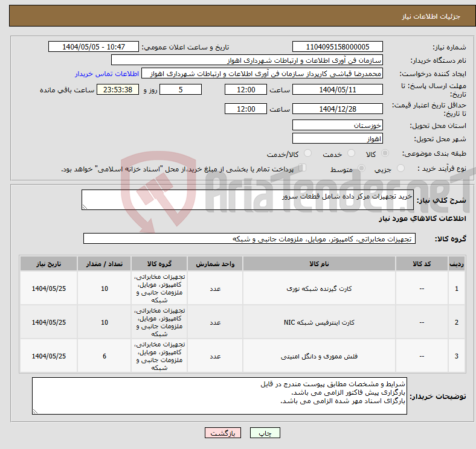Click unit عدد in row 1
The image size is (476, 449).
click(x=215, y=288)
